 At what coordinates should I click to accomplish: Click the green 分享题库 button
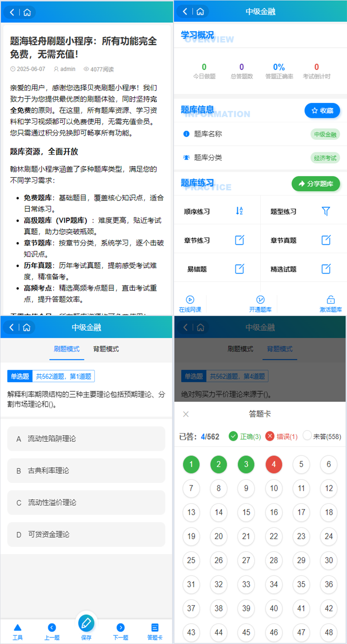[x=315, y=184]
